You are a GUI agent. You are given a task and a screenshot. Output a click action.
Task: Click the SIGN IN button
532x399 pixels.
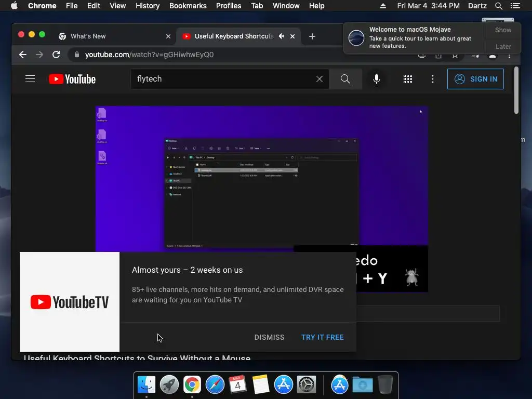475,79
